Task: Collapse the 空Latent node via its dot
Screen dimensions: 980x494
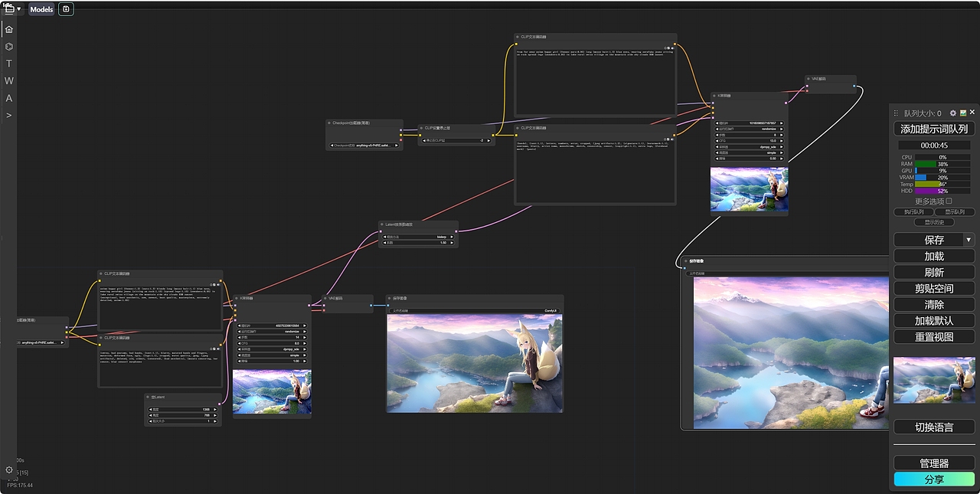Action: (148, 397)
